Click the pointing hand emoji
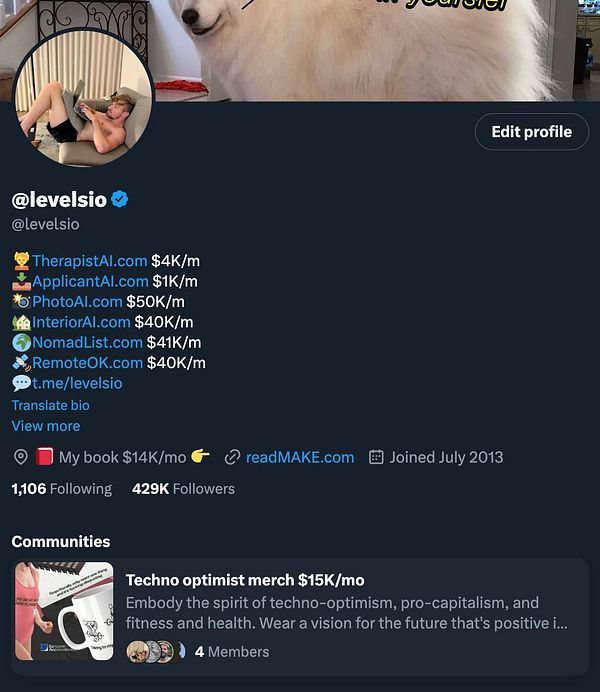The image size is (600, 692). coord(200,456)
